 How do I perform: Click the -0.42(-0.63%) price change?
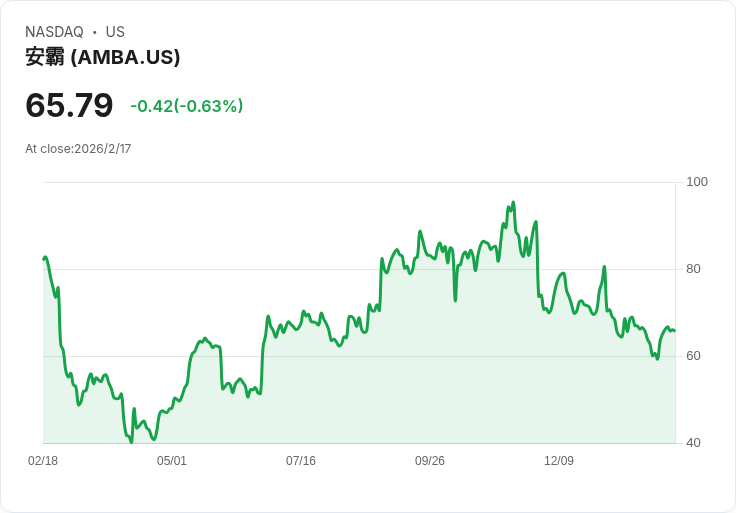[x=187, y=106]
